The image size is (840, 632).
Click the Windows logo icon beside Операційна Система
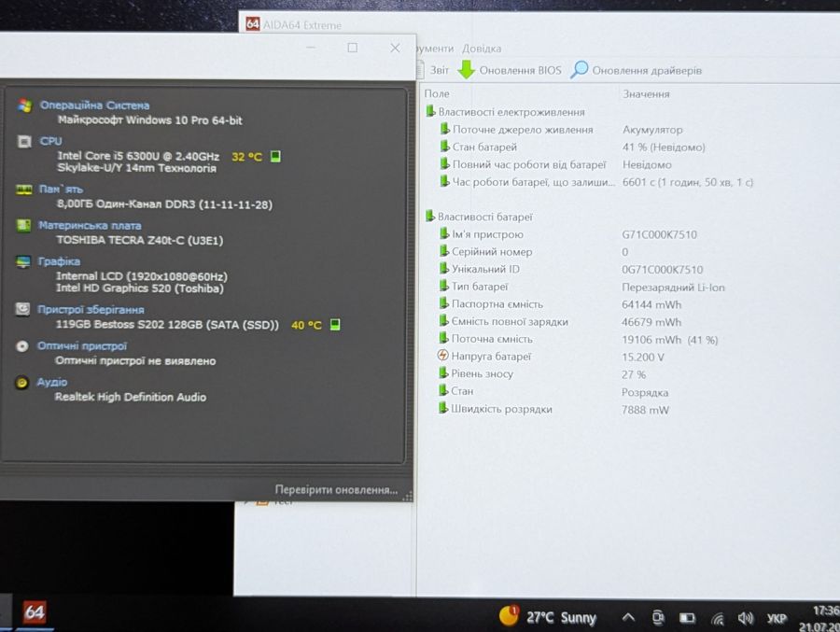click(24, 105)
